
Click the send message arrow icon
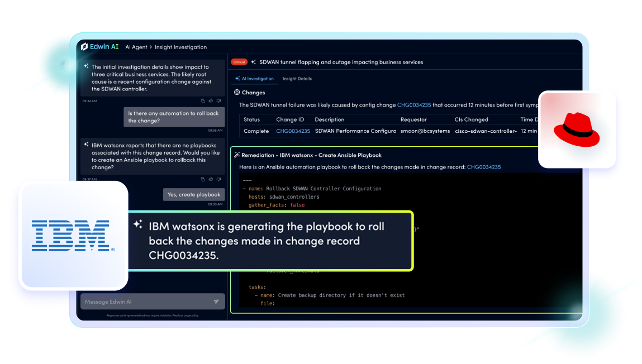pyautogui.click(x=216, y=302)
